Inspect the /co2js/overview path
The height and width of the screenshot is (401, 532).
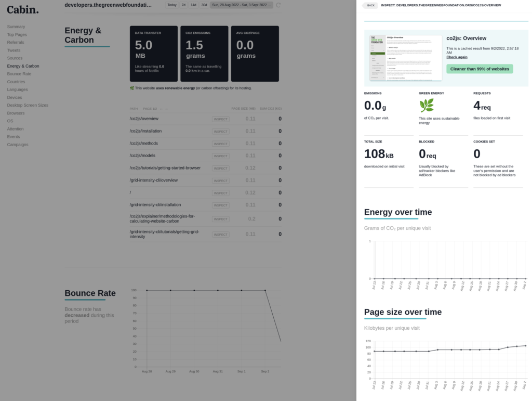[x=220, y=119]
